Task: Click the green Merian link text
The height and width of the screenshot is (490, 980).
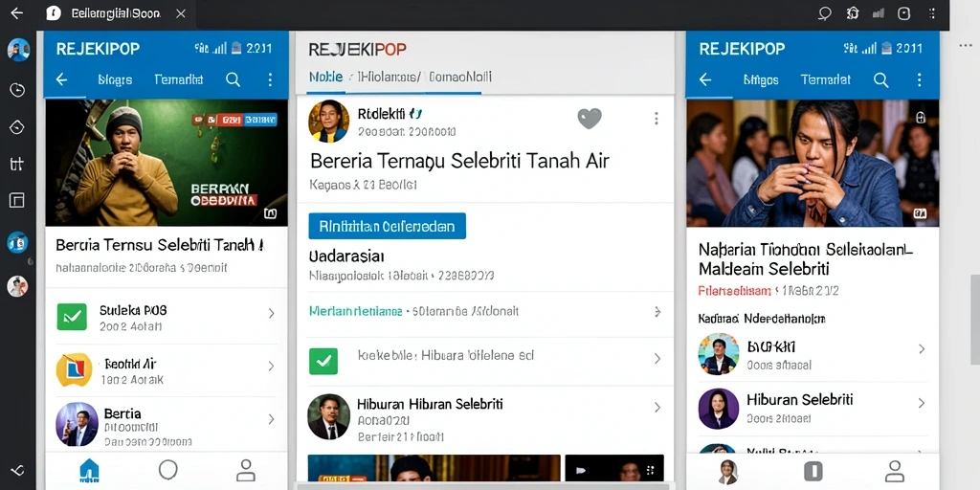Action: [x=356, y=311]
